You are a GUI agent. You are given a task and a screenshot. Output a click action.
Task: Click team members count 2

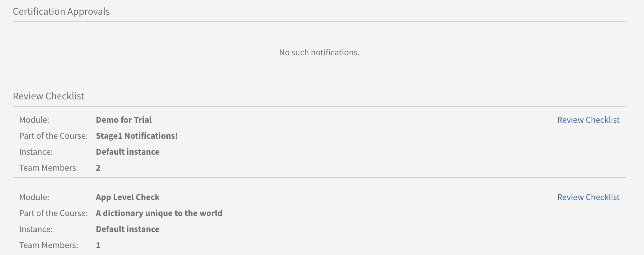tap(98, 168)
